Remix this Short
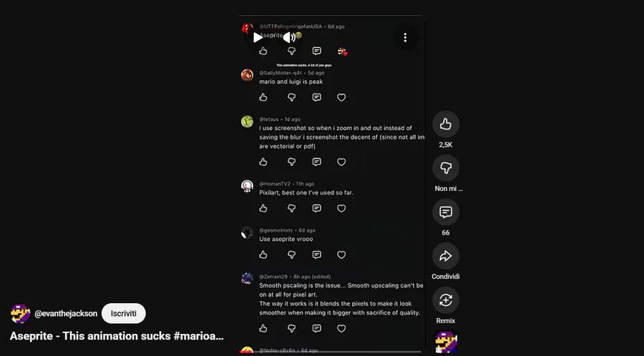This screenshot has height=356, width=644. point(446,300)
